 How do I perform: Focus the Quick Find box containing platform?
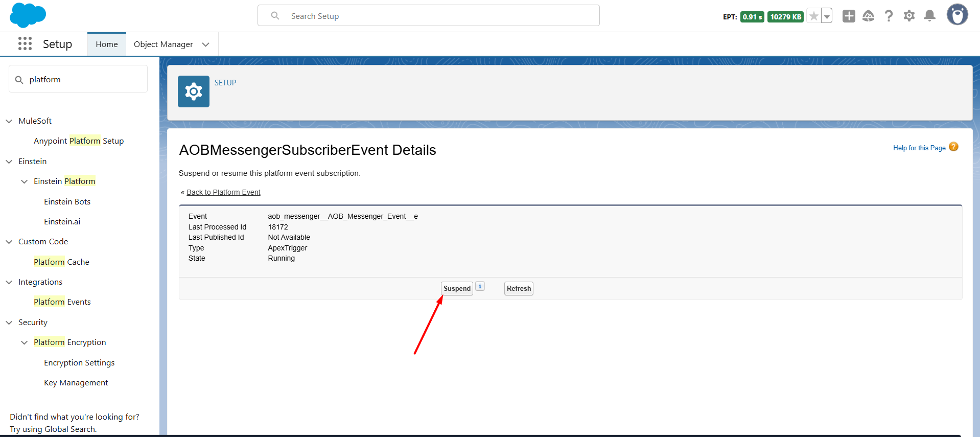(x=78, y=79)
